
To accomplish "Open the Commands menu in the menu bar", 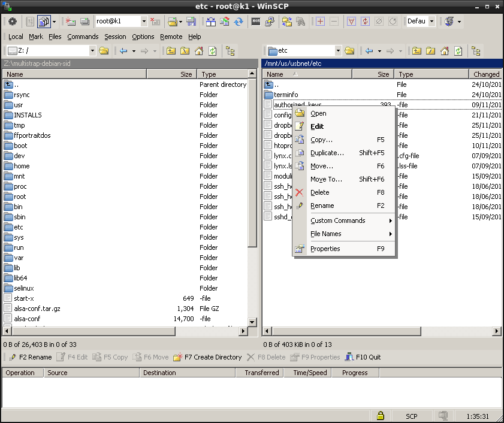I will (x=83, y=37).
